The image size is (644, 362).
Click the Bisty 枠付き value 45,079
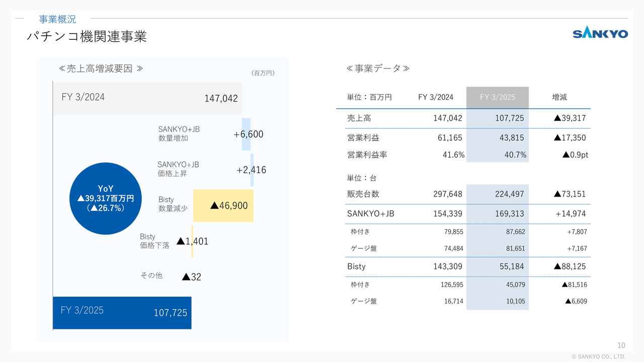(515, 285)
